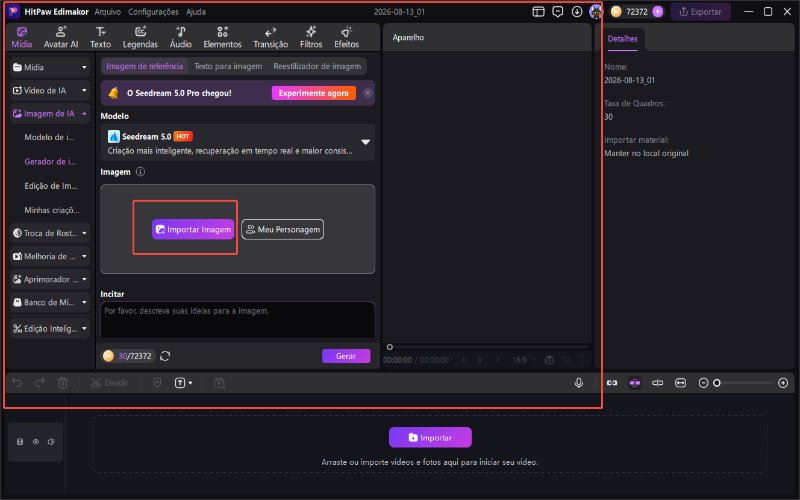Open the Legendas panel
800x500 pixels.
pos(140,38)
